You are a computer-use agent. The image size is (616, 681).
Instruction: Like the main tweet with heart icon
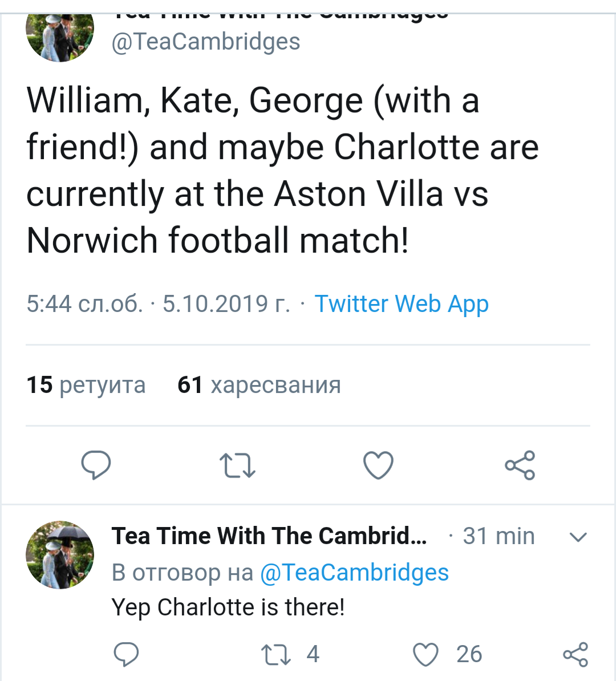tap(378, 465)
